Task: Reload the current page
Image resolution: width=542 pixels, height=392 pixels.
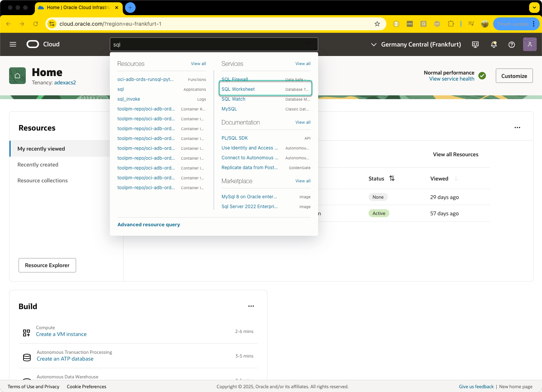Action: 36,24
